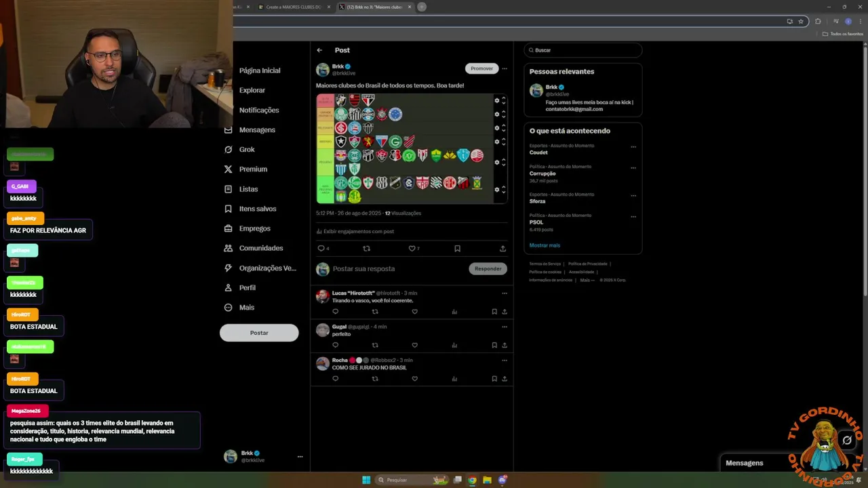Open File Explorer from taskbar
The image size is (868, 488).
tap(487, 480)
